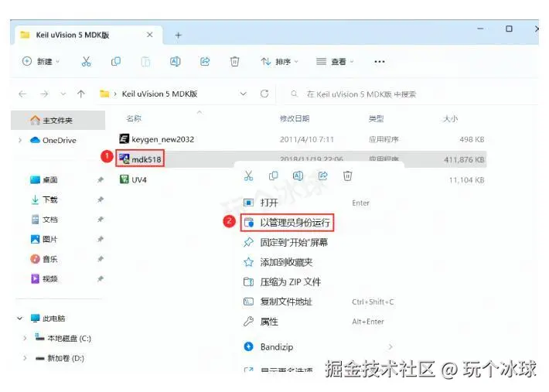Sort by the 名称 column header
This screenshot has width=549, height=392.
coord(134,118)
